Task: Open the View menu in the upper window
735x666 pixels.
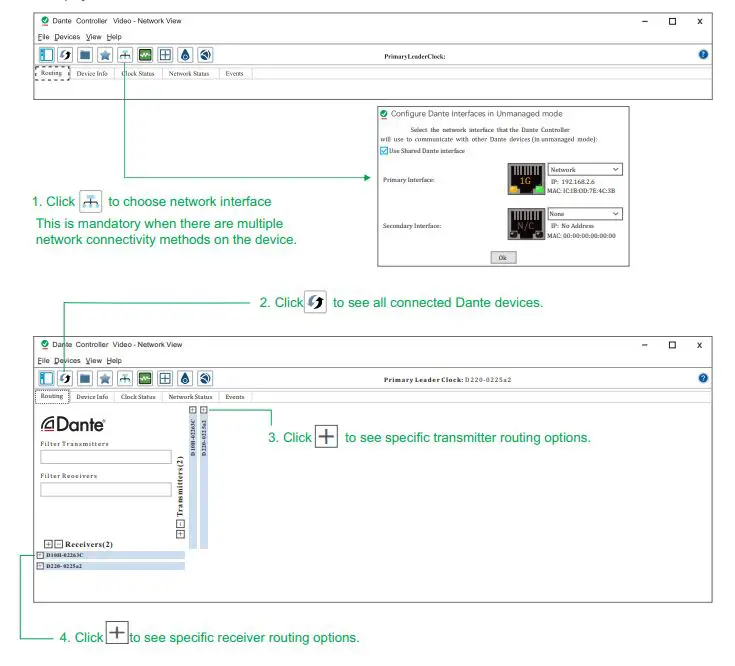Action: pos(93,37)
